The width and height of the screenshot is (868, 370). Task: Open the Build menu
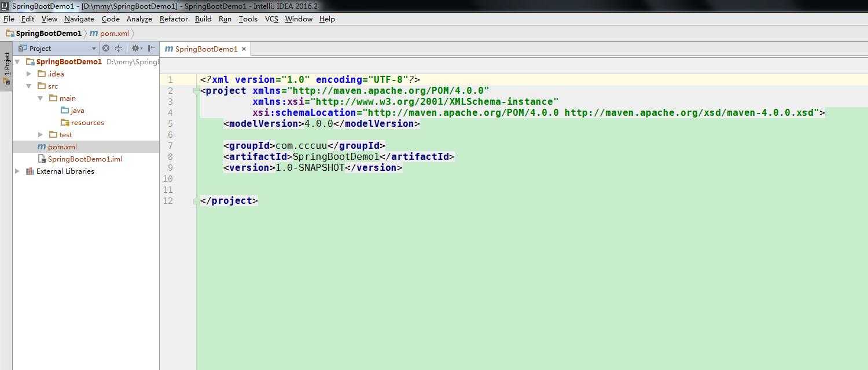coord(203,19)
